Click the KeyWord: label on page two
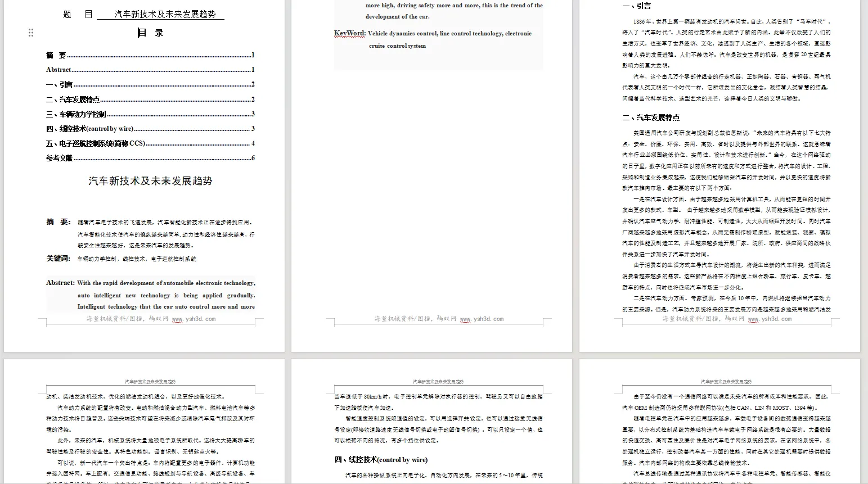The width and height of the screenshot is (868, 484). tap(350, 33)
